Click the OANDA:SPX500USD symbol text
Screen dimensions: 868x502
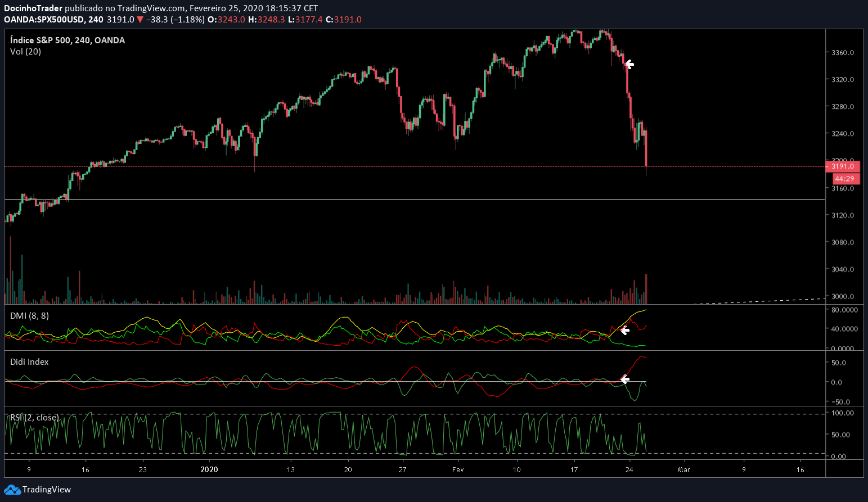pyautogui.click(x=44, y=20)
